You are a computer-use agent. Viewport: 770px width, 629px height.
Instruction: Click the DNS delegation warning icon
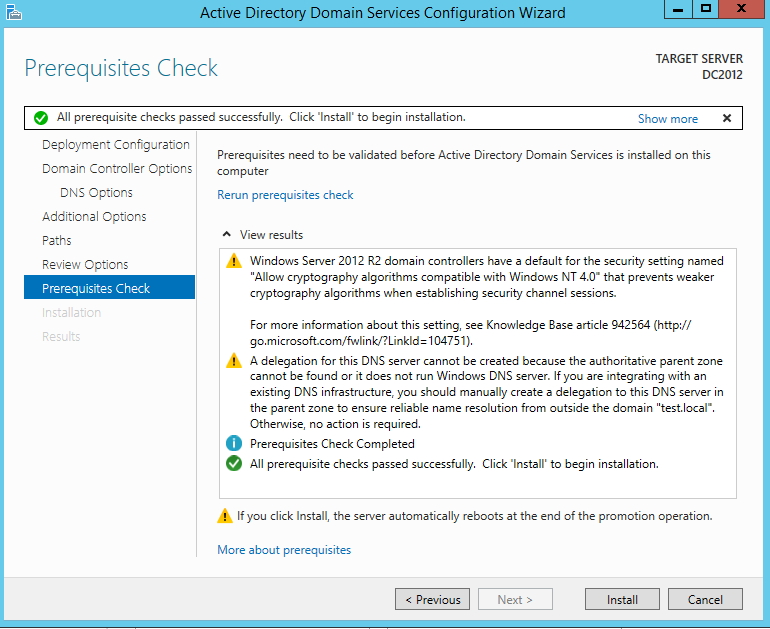[x=234, y=360]
